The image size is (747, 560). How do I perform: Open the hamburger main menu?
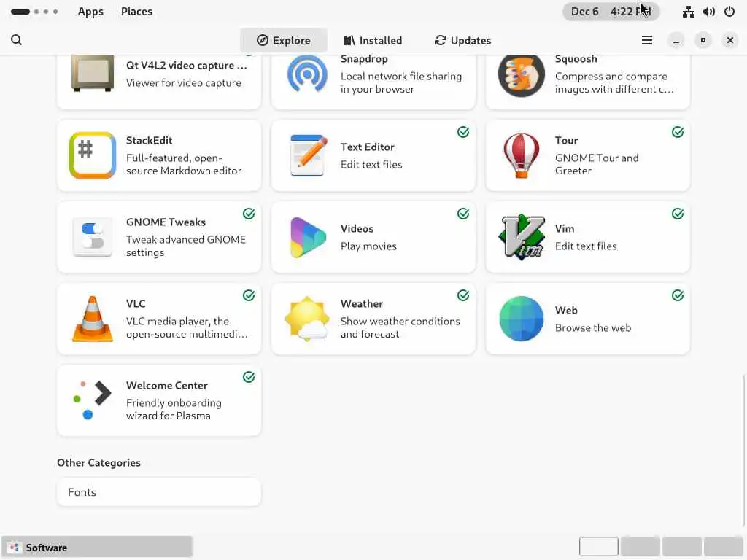646,41
